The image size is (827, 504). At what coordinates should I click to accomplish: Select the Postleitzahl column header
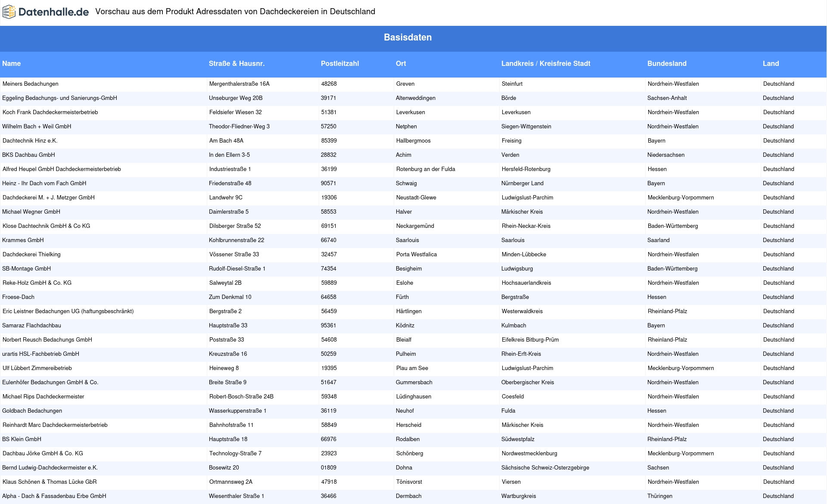[x=340, y=63]
